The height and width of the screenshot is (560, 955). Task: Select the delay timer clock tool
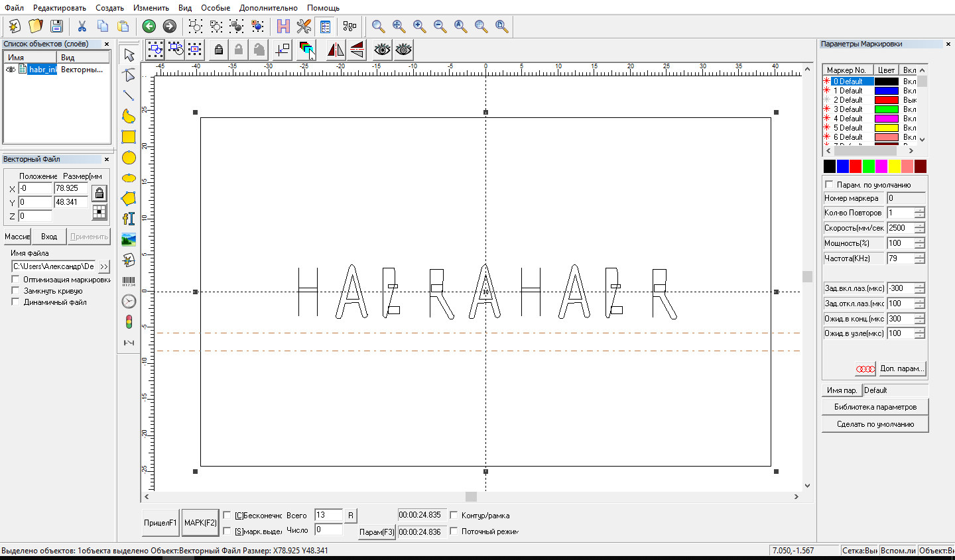coord(129,302)
